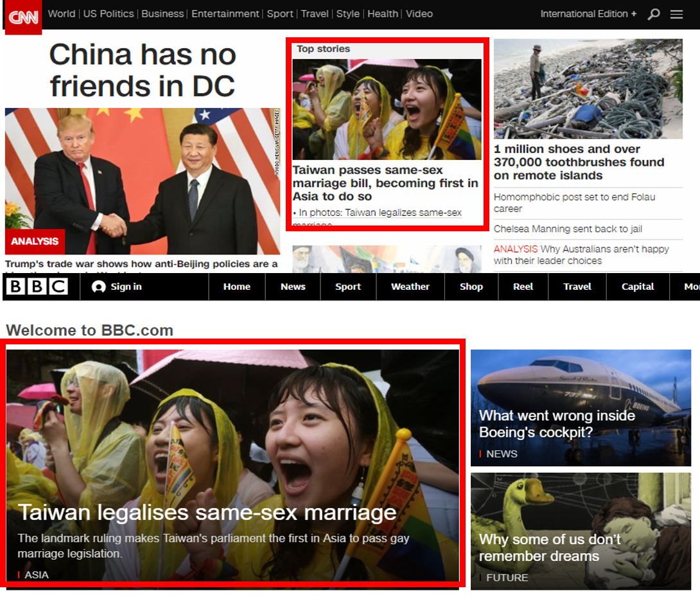Open 'China has no friends in DC' headline
The height and width of the screenshot is (611, 700).
143,69
